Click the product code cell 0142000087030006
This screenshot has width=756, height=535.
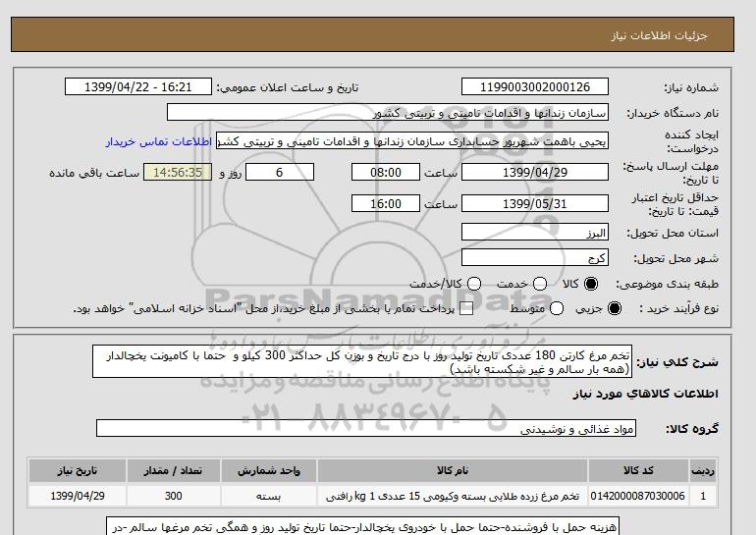pos(638,496)
